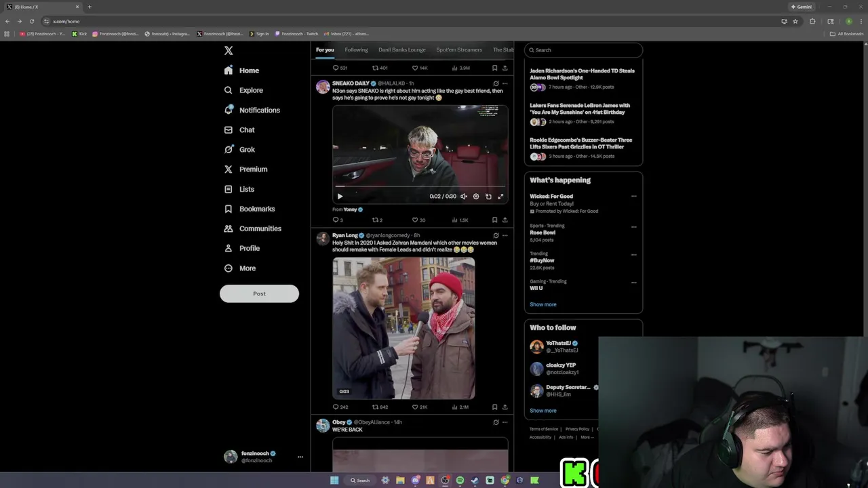
Task: Click the Post button
Action: coord(259,293)
